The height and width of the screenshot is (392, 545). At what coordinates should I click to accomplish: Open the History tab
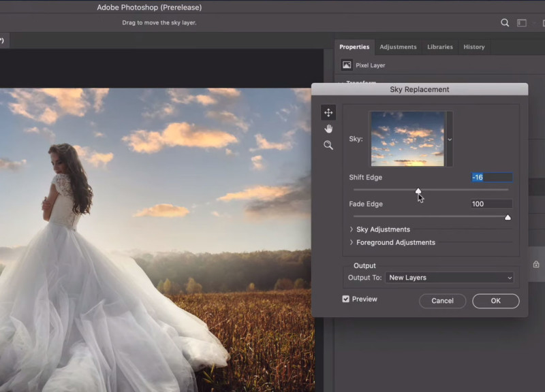click(x=473, y=47)
